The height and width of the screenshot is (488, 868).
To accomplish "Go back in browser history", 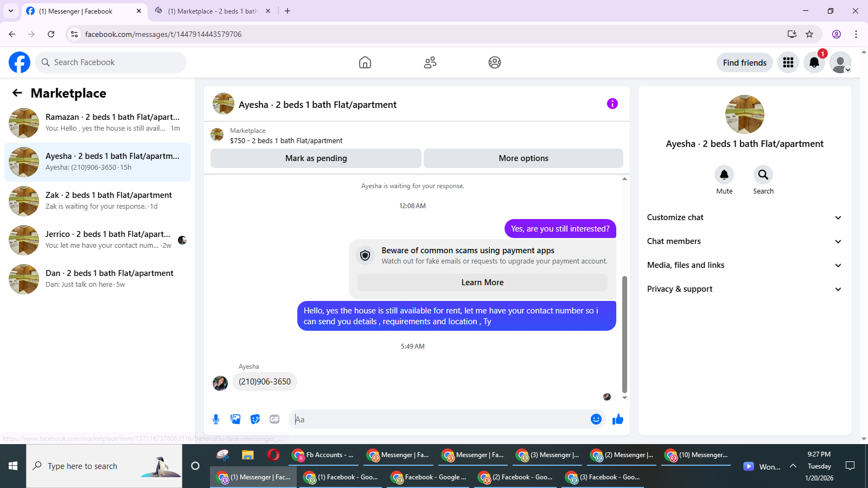I will click(12, 34).
